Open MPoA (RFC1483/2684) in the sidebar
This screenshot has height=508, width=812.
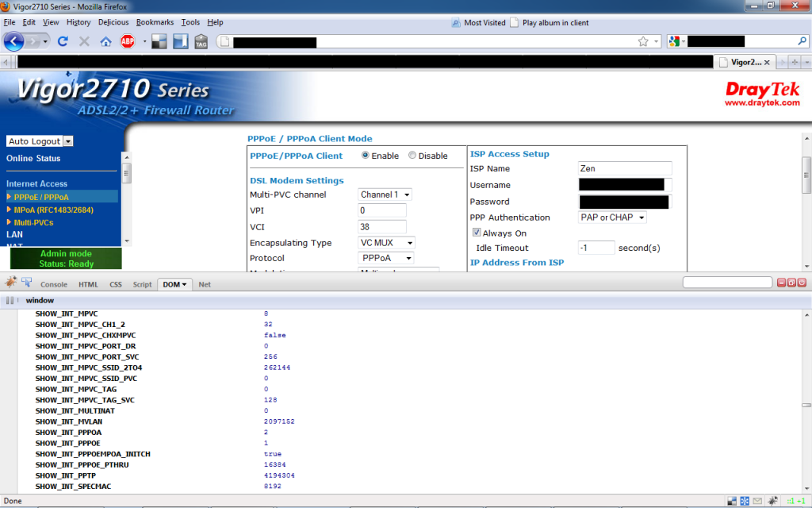52,210
